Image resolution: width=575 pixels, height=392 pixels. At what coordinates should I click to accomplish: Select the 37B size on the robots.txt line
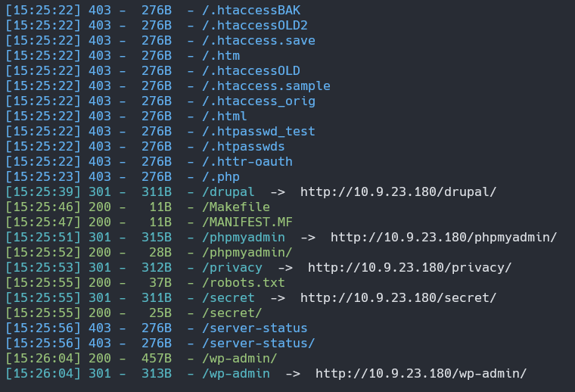tap(160, 282)
